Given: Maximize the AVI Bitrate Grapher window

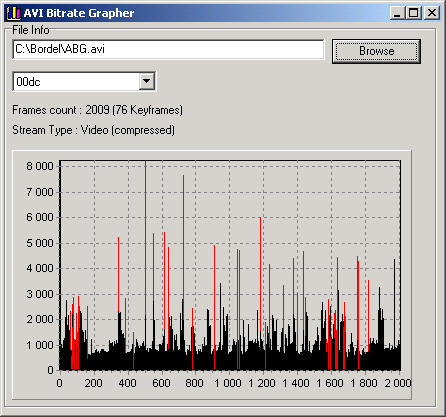Looking at the screenshot, I should (x=414, y=13).
